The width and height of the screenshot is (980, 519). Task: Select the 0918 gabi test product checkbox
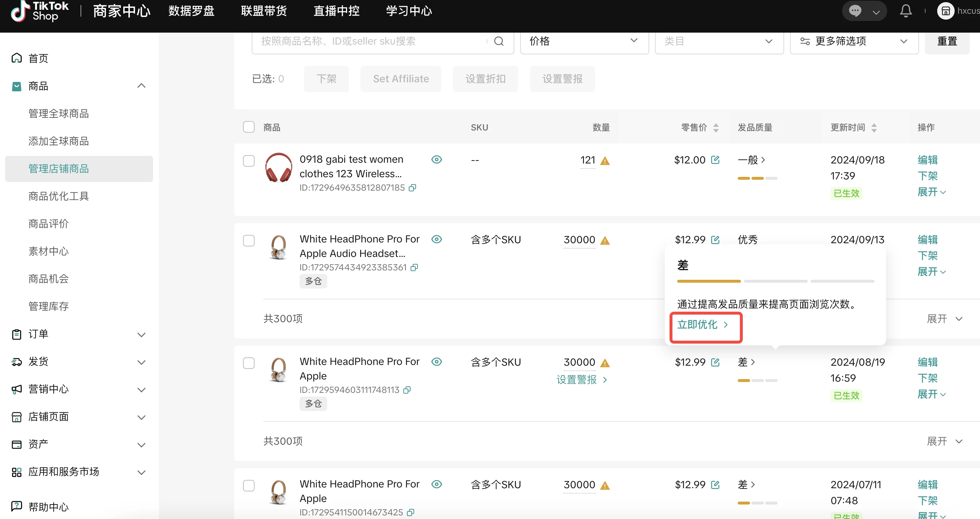pyautogui.click(x=249, y=161)
